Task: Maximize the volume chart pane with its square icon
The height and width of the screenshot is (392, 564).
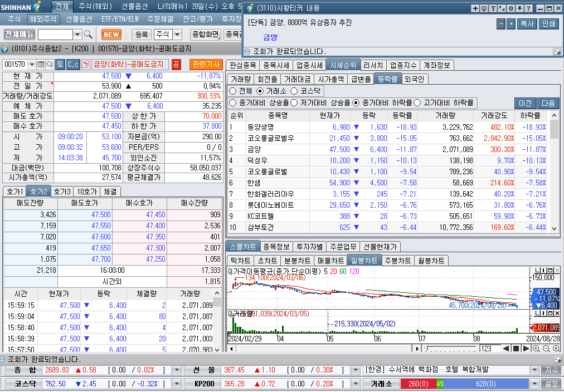Action: tap(551, 313)
